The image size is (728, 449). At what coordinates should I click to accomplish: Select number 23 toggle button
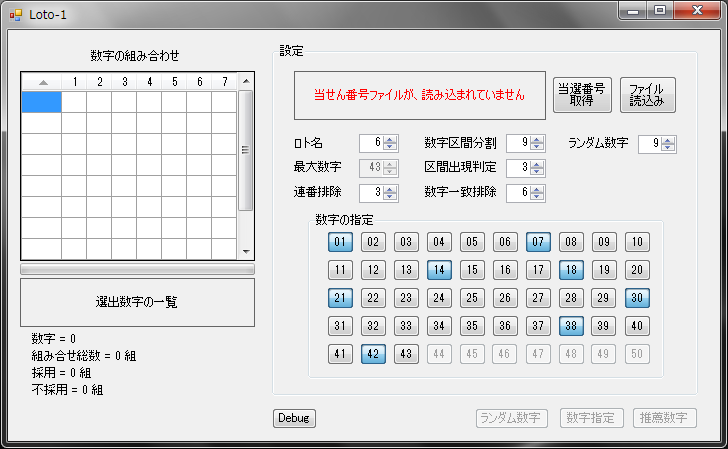(x=406, y=298)
